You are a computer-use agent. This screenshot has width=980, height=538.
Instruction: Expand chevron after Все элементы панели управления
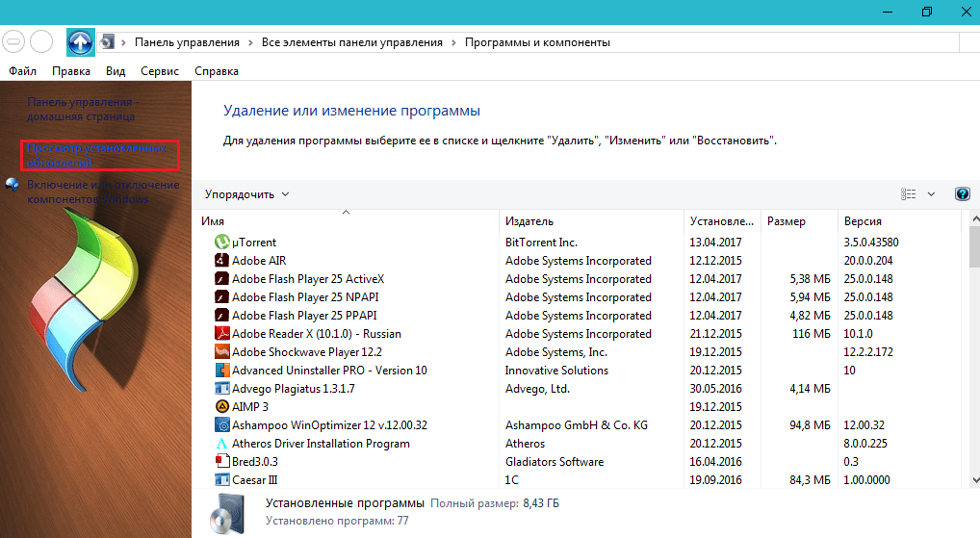click(453, 42)
